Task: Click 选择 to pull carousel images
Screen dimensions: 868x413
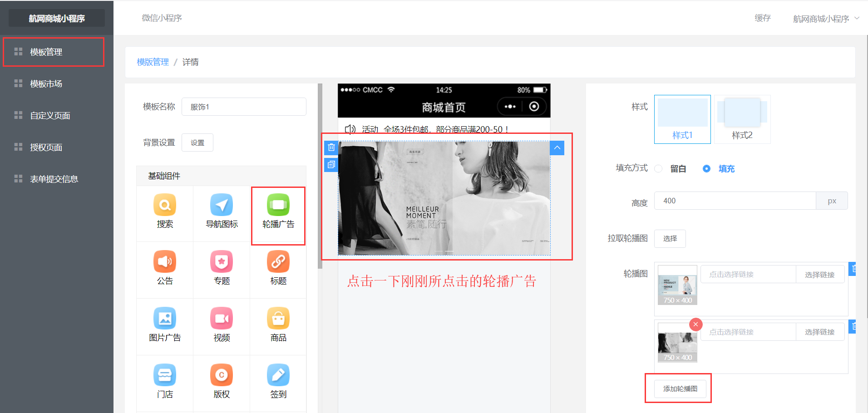Action: point(670,238)
